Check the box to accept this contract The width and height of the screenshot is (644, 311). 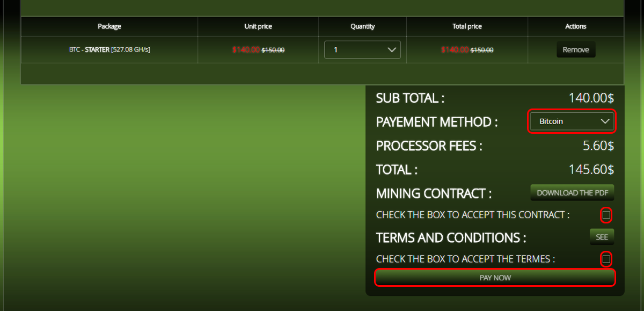coord(606,215)
